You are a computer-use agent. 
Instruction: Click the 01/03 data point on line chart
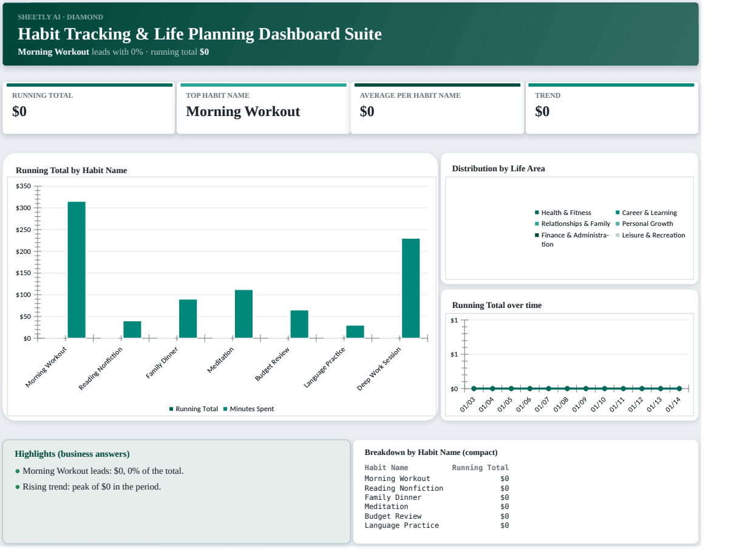pos(474,389)
